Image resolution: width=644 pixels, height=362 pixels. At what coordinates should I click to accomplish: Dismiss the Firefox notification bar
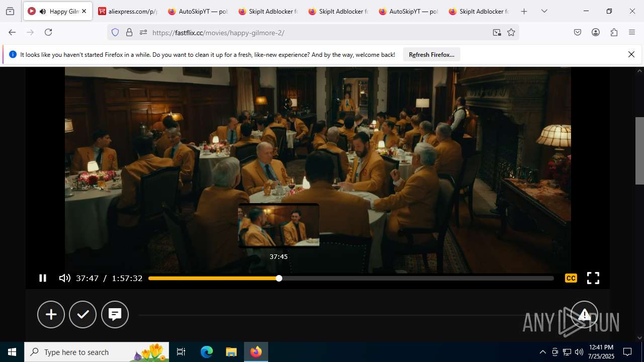click(631, 54)
